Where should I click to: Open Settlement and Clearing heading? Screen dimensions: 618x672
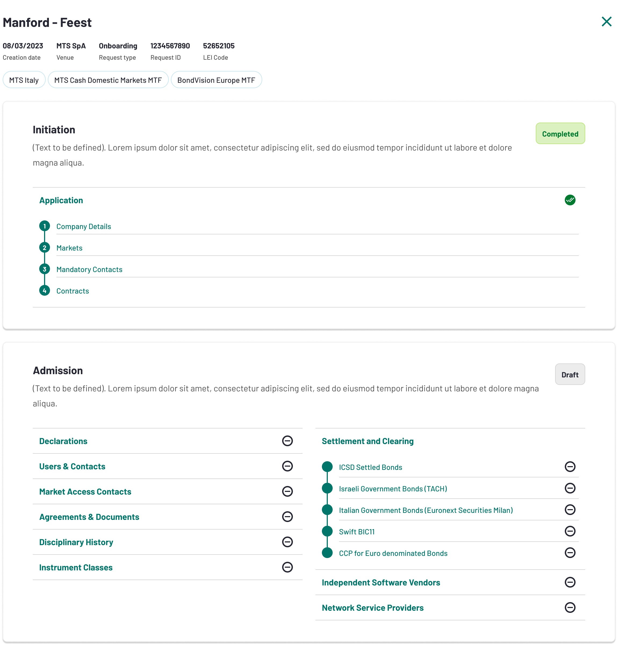tap(368, 441)
